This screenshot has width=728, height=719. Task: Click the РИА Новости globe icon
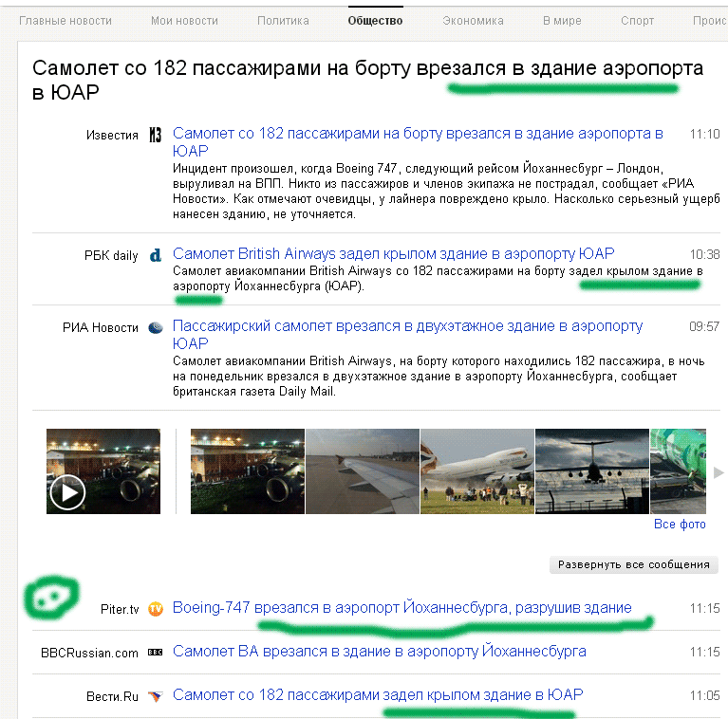[x=156, y=327]
